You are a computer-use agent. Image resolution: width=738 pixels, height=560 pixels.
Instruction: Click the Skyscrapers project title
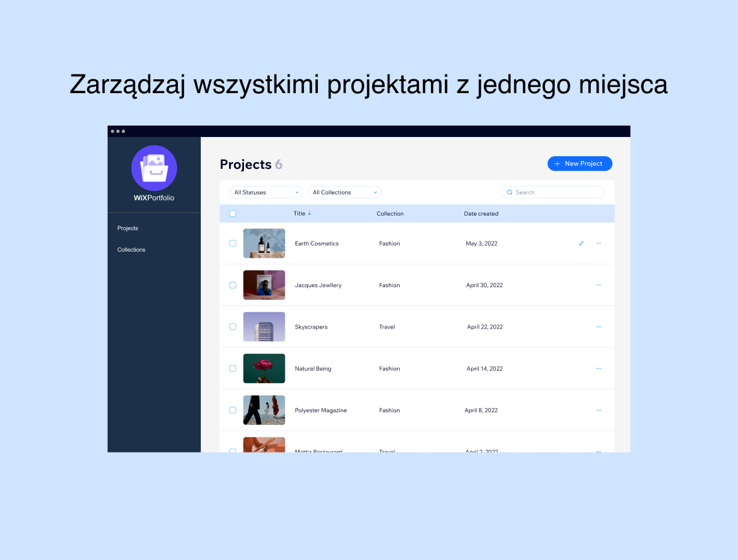coord(311,327)
